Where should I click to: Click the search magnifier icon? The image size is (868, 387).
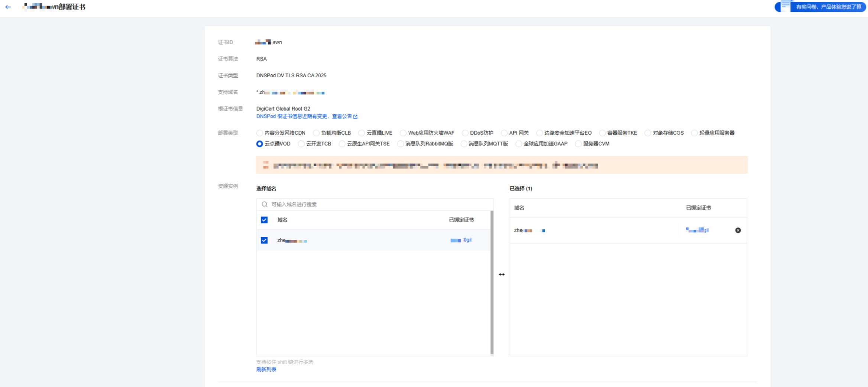click(264, 204)
